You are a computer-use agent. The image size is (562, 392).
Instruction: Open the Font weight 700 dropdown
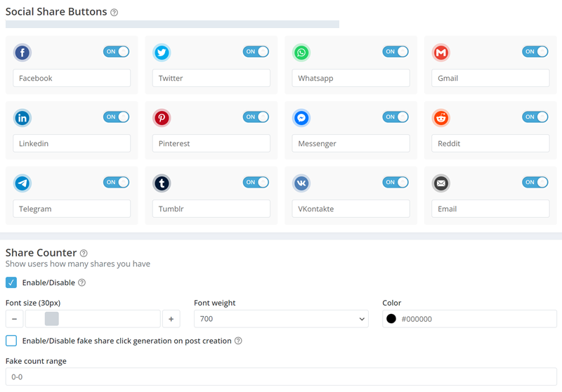click(x=281, y=318)
